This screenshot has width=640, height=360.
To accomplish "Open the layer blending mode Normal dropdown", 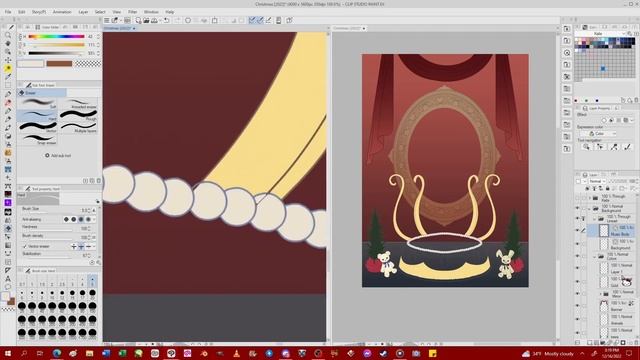I will (x=597, y=181).
